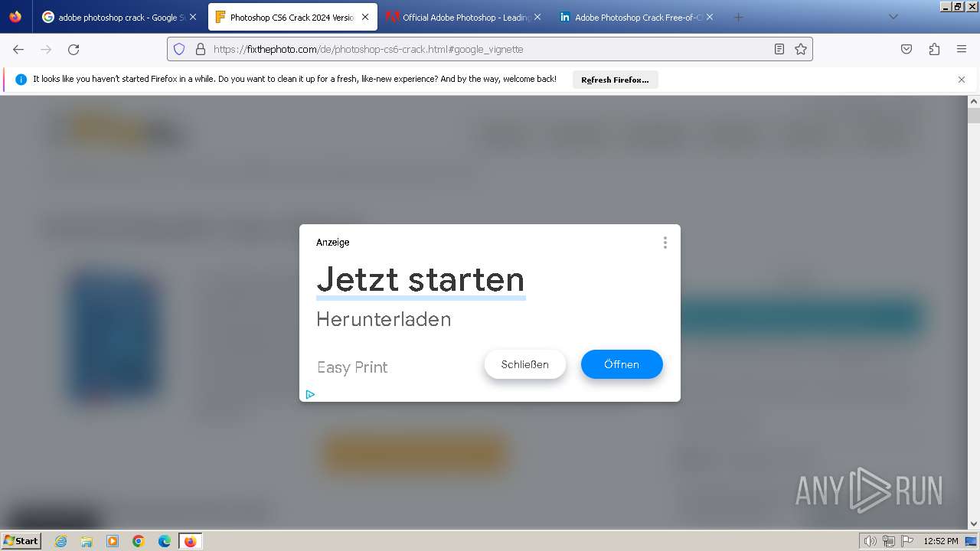This screenshot has height=551, width=980.
Task: Click the fixthephoto.com URL address bar
Action: pos(490,49)
